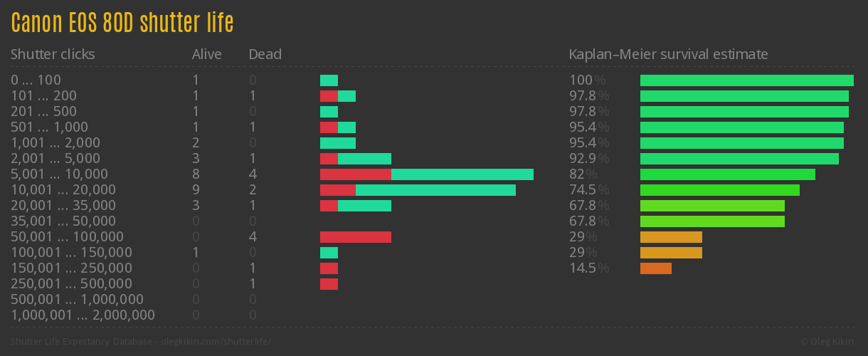
Task: Select the 0 … 100 shutter clicks row label
Action: tap(36, 80)
